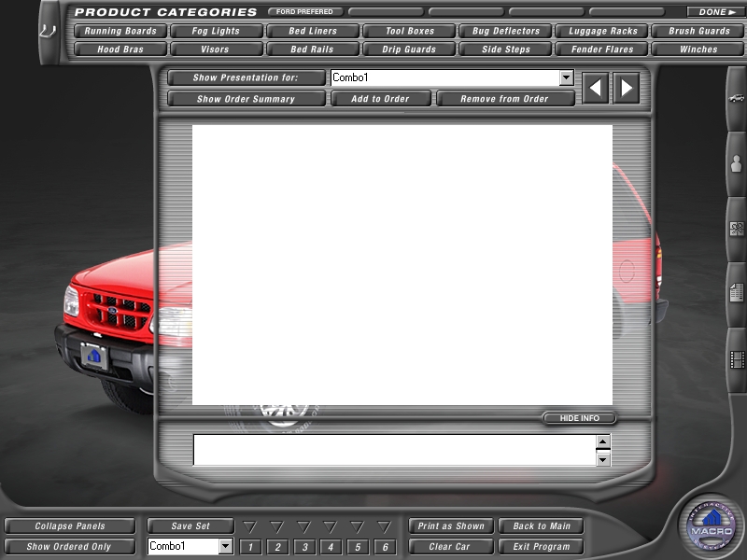The height and width of the screenshot is (560, 747).
Task: Select the Running Boards category
Action: pyautogui.click(x=120, y=31)
